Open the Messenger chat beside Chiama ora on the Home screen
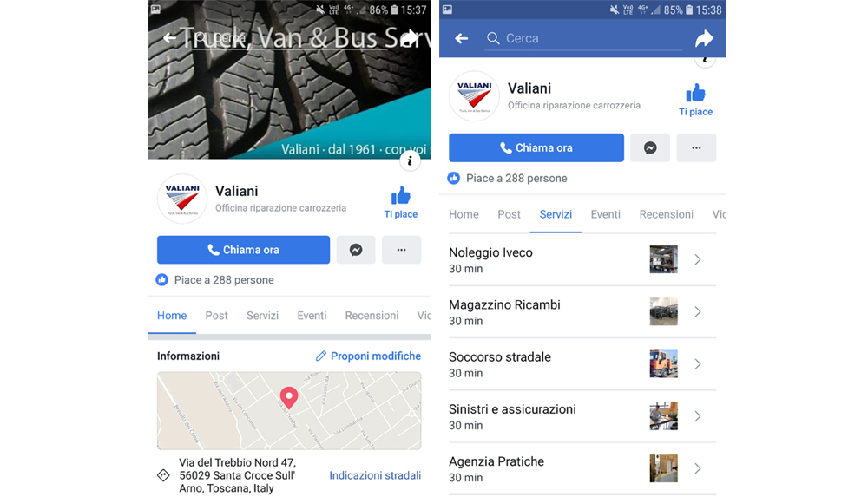This screenshot has width=868, height=503. [x=355, y=250]
